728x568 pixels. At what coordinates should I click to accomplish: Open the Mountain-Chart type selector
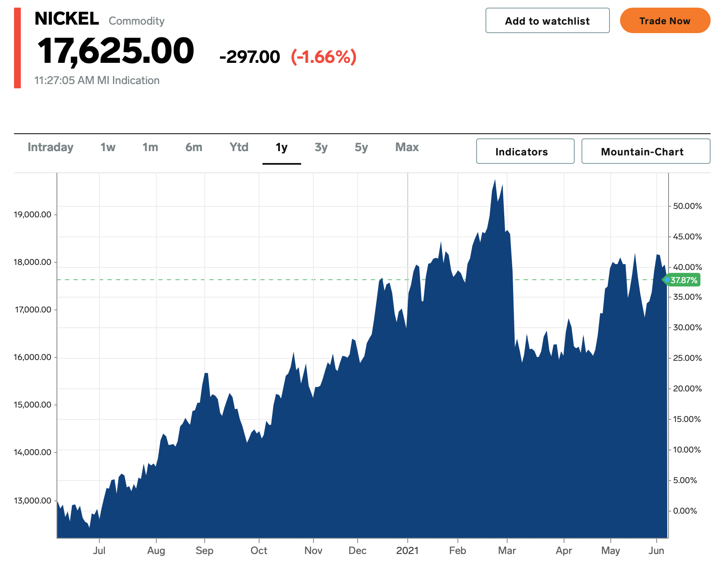click(x=646, y=151)
